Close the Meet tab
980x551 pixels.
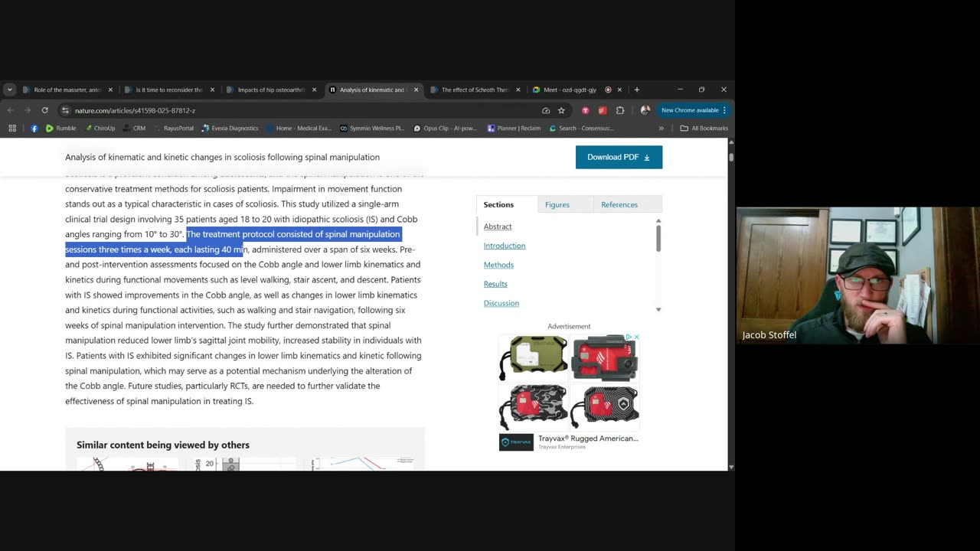619,90
